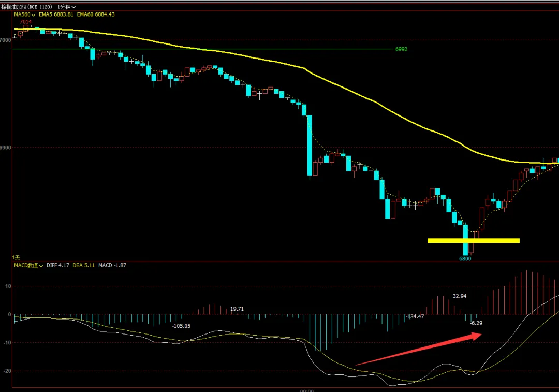Click the 1天 label in chart corner

pyautogui.click(x=16, y=257)
